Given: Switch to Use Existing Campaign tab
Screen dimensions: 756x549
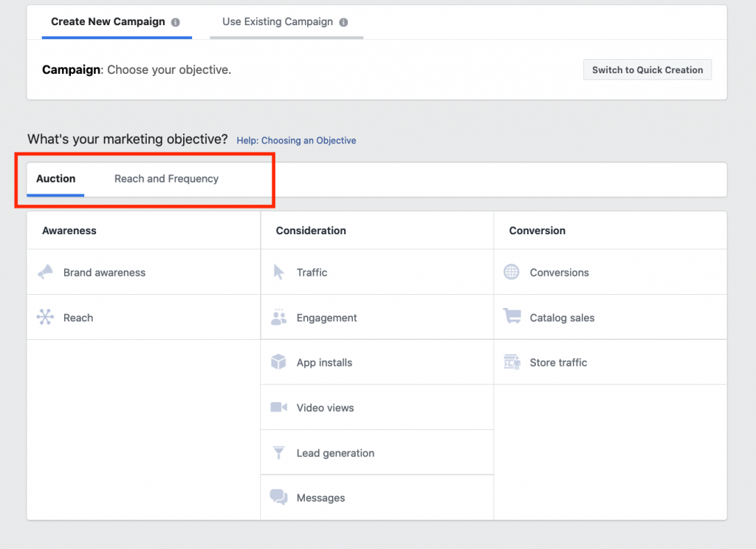Looking at the screenshot, I should tap(286, 22).
